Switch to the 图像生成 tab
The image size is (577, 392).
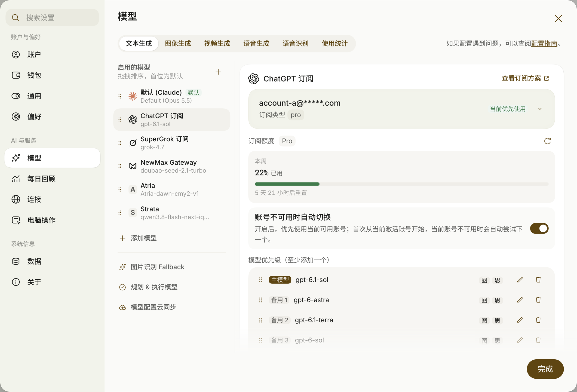pos(178,44)
